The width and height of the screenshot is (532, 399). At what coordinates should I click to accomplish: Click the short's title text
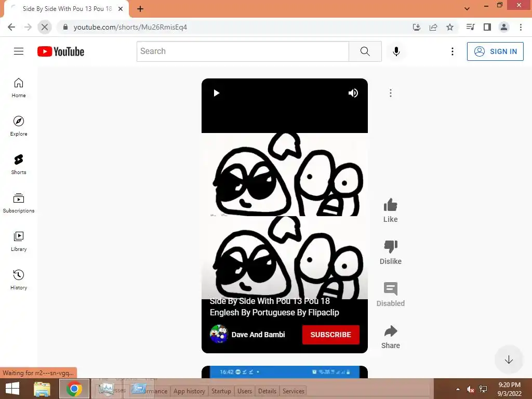[x=274, y=307]
